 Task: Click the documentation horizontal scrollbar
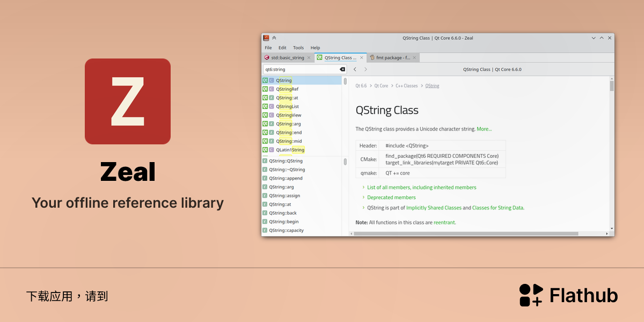[x=466, y=233]
